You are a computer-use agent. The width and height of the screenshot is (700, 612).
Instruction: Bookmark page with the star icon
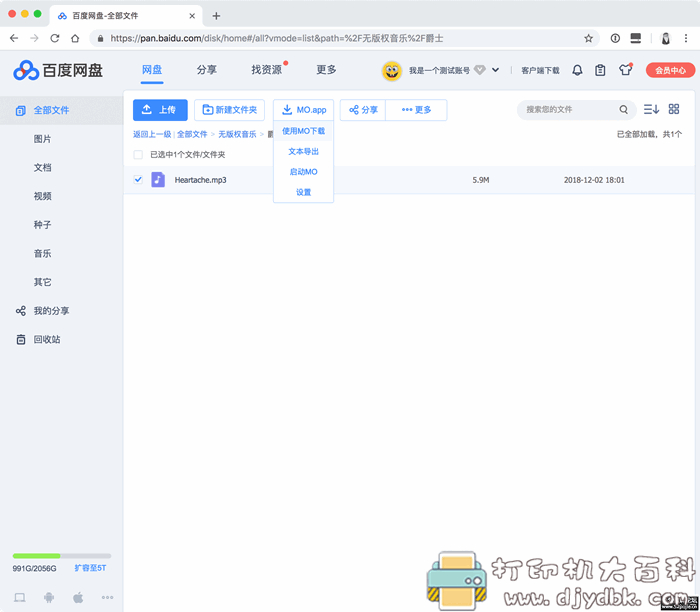(x=588, y=38)
